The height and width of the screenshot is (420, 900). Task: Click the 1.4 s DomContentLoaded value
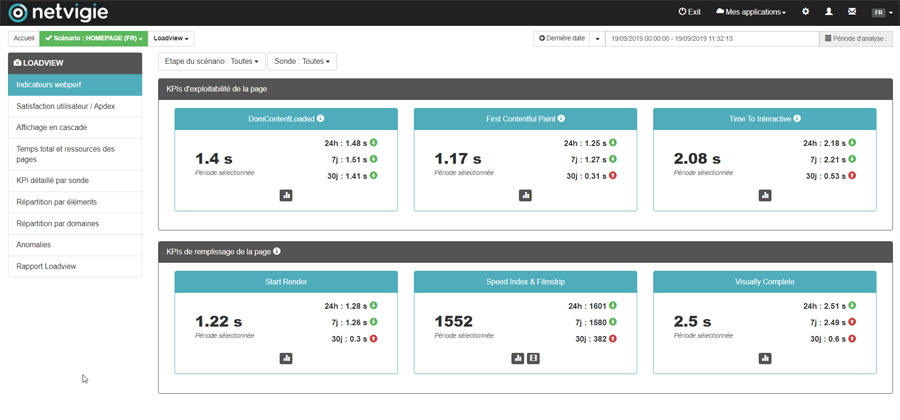click(x=214, y=159)
